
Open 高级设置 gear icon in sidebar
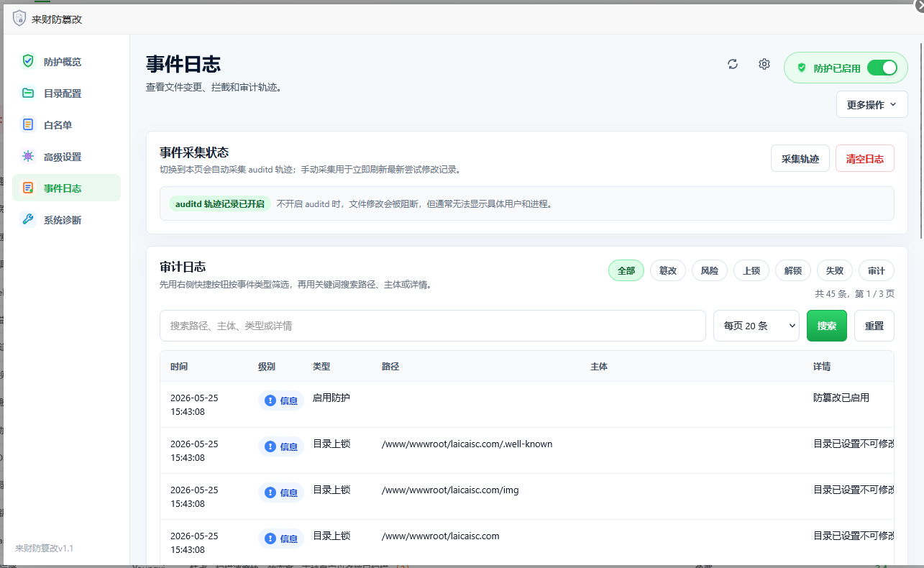click(28, 156)
